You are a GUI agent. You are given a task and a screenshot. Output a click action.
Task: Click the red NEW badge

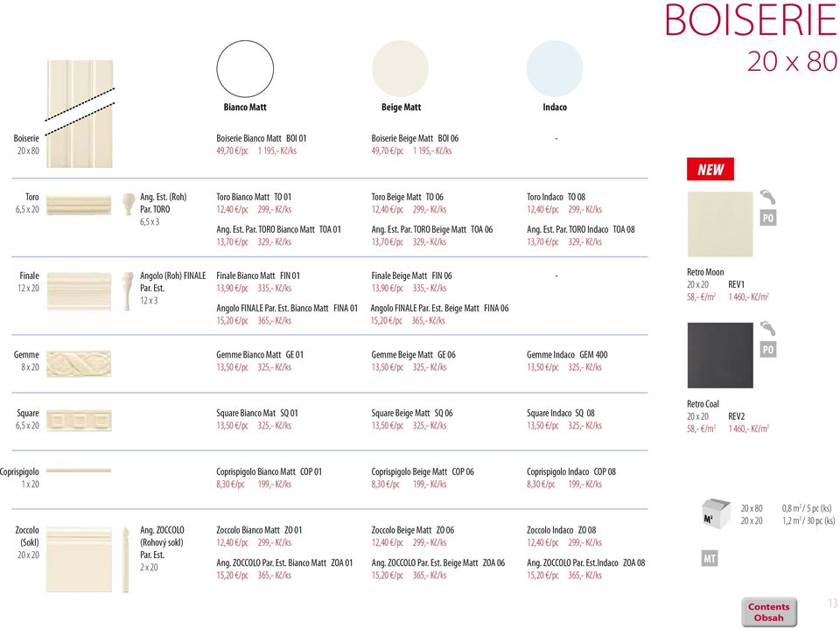click(710, 170)
